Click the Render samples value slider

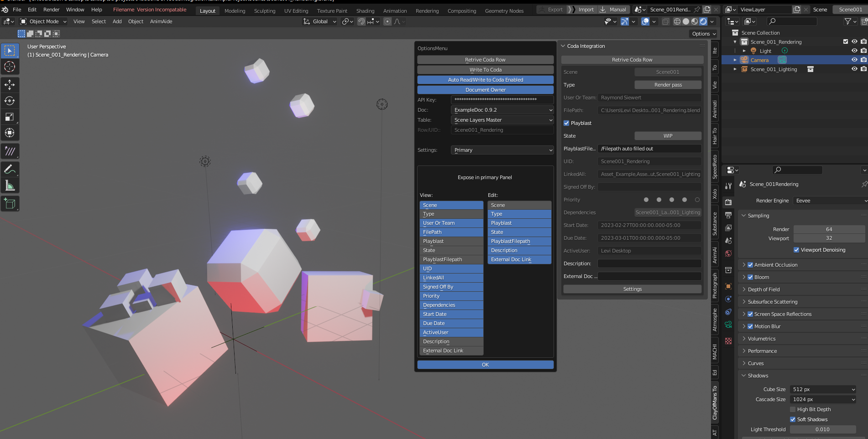click(829, 229)
